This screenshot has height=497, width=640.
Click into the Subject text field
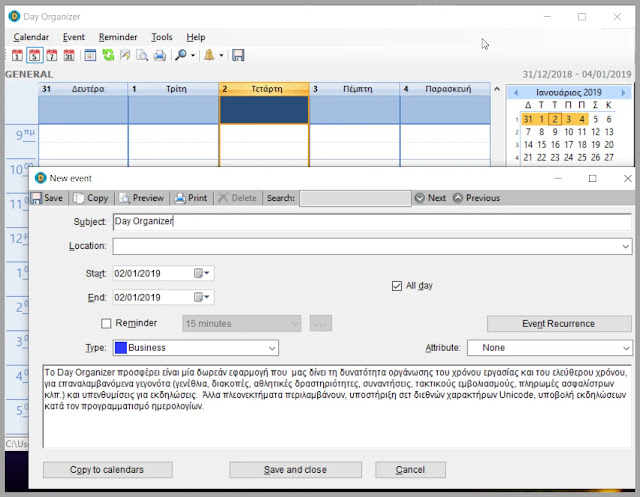(372, 222)
